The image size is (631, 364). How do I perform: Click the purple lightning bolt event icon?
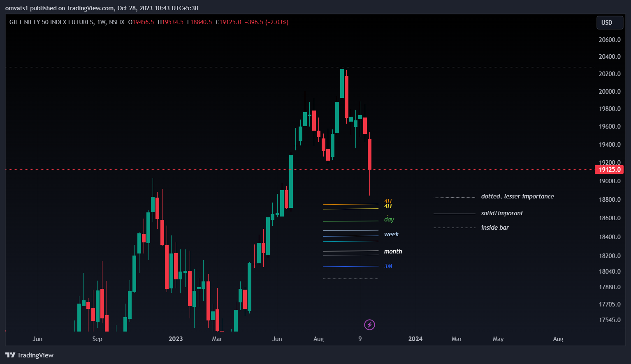point(369,325)
